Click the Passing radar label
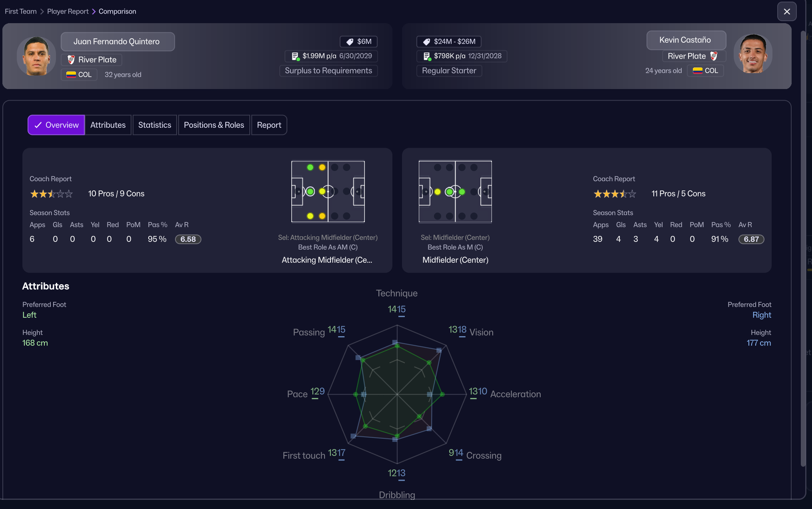Viewport: 812px width, 509px height. click(x=309, y=332)
